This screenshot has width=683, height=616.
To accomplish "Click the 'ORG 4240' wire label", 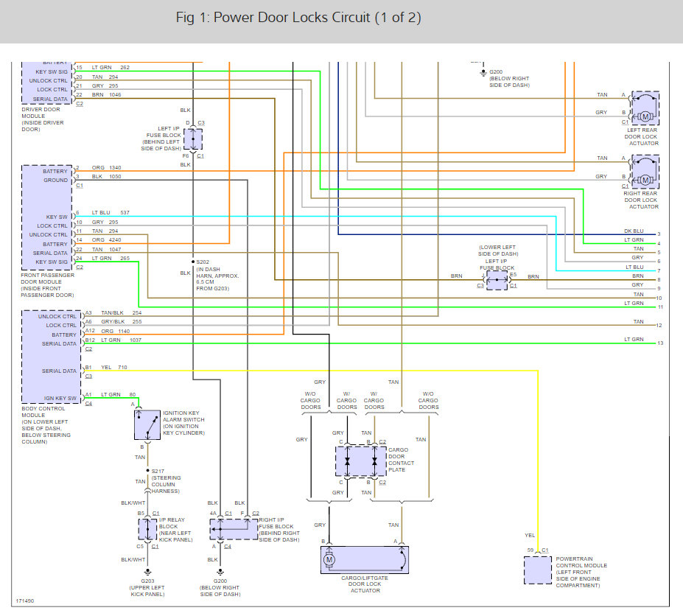I will [106, 240].
